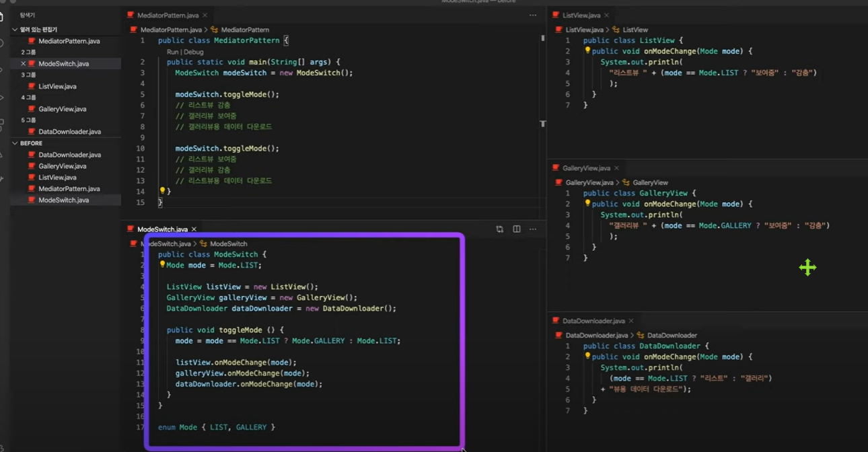This screenshot has width=868, height=452.
Task: Run the main method via the Run CodeLens
Action: (173, 52)
